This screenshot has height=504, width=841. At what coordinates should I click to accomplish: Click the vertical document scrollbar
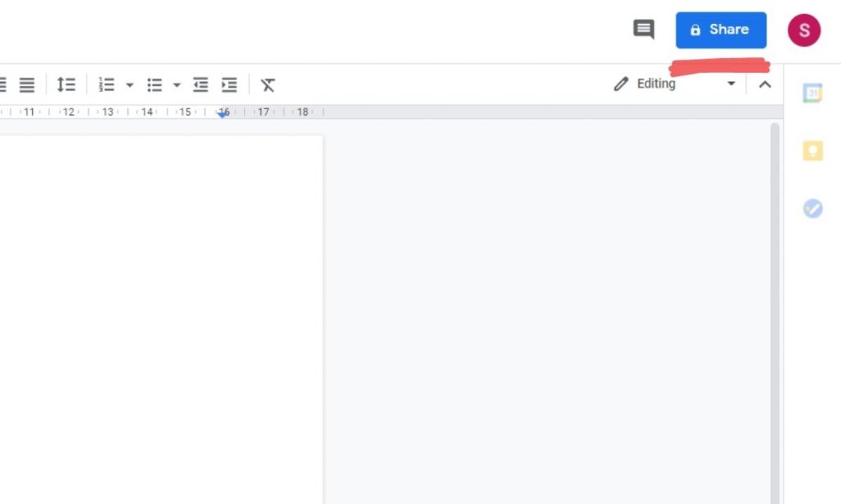[774, 312]
